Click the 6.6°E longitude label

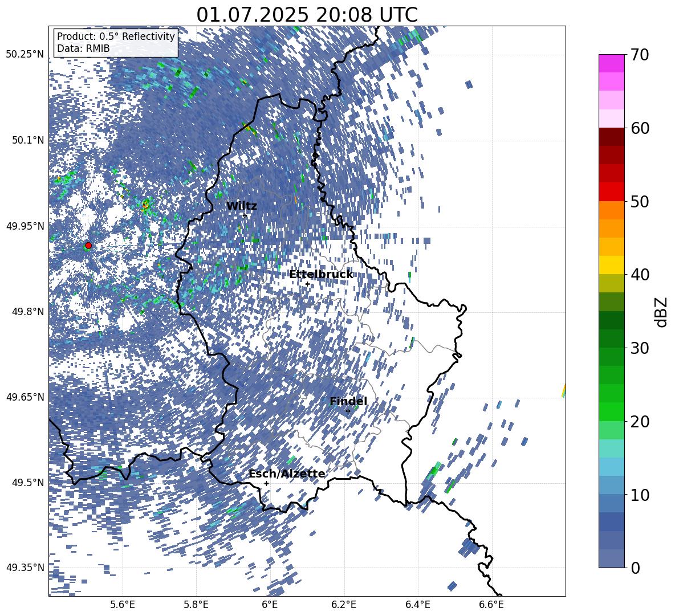coord(491,605)
